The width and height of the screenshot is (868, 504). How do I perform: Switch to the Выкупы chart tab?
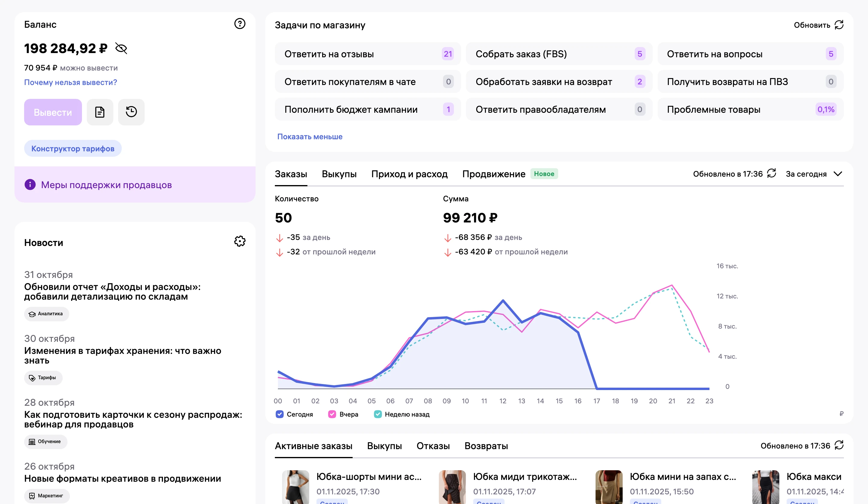pos(339,174)
